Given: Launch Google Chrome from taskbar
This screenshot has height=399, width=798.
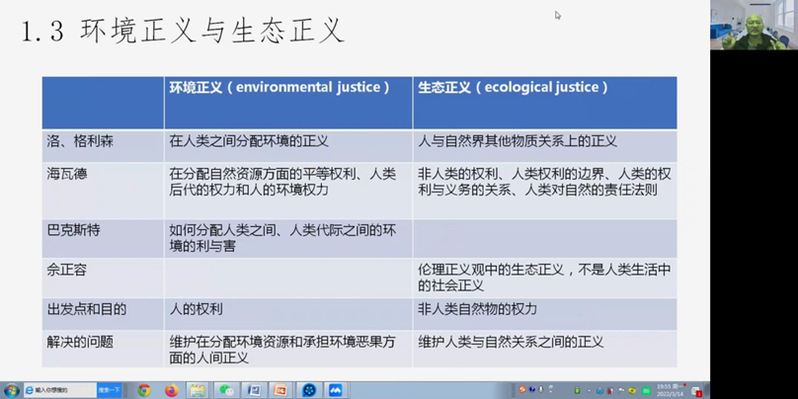Looking at the screenshot, I should pyautogui.click(x=144, y=390).
